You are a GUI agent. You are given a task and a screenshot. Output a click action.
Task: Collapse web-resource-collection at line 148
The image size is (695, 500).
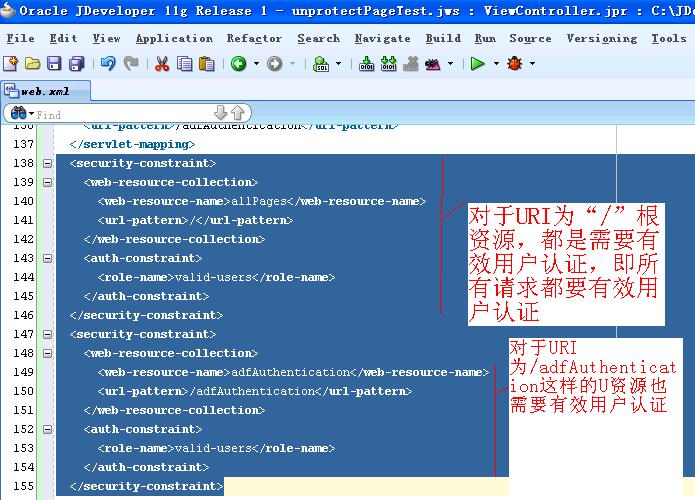(x=47, y=354)
